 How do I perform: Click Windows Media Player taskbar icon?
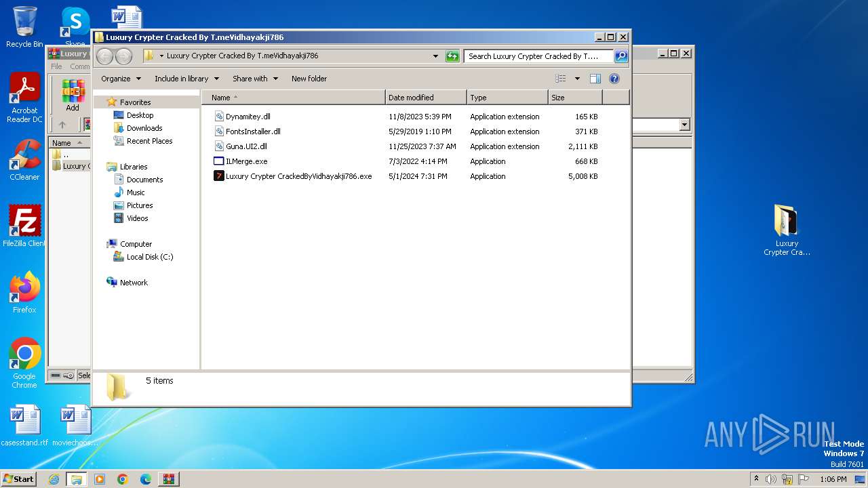pos(100,479)
